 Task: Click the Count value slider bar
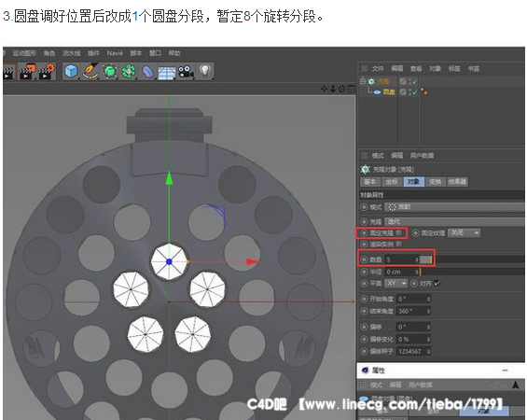[472, 259]
